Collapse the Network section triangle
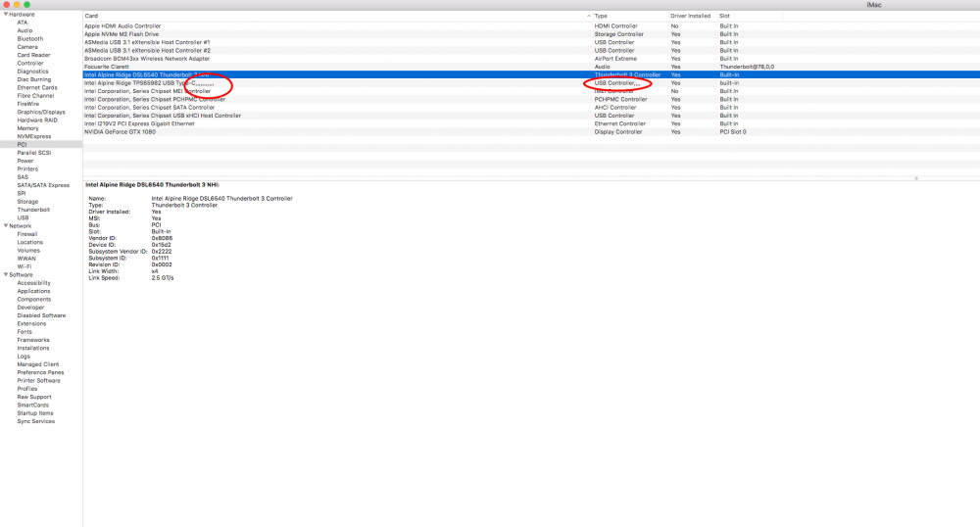The image size is (980, 527). point(6,225)
